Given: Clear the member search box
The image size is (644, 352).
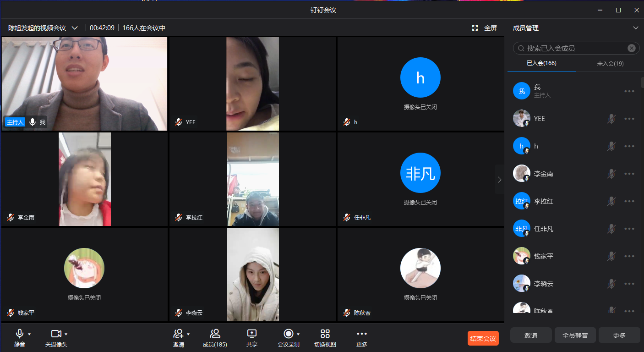Looking at the screenshot, I should point(632,48).
